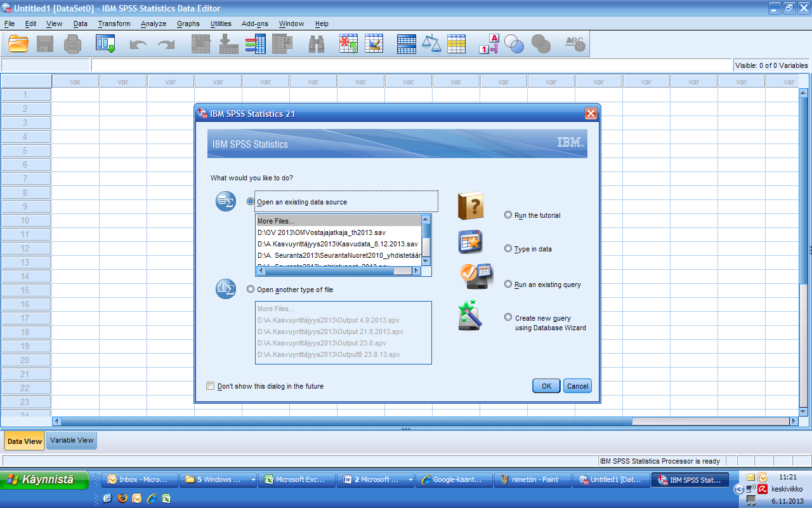Viewport: 812px width, 508px height.
Task: Click OK in the startup dialog
Action: 546,386
